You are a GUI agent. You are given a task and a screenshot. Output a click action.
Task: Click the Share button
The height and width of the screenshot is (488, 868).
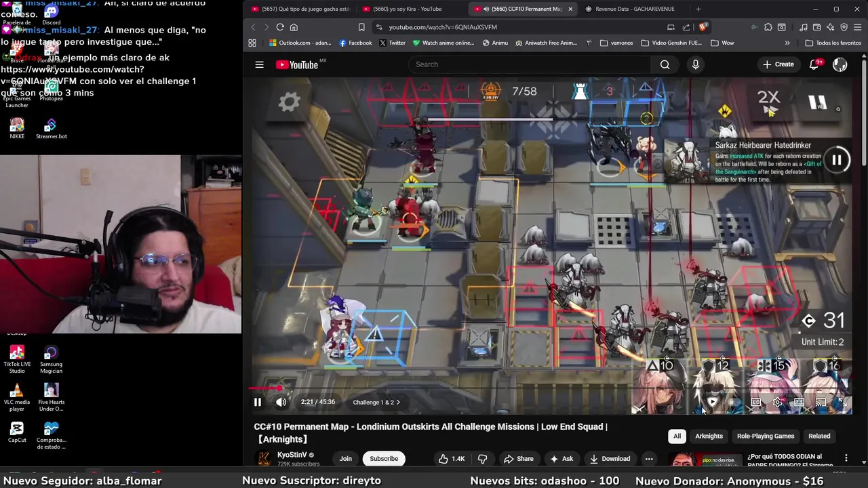tap(518, 459)
